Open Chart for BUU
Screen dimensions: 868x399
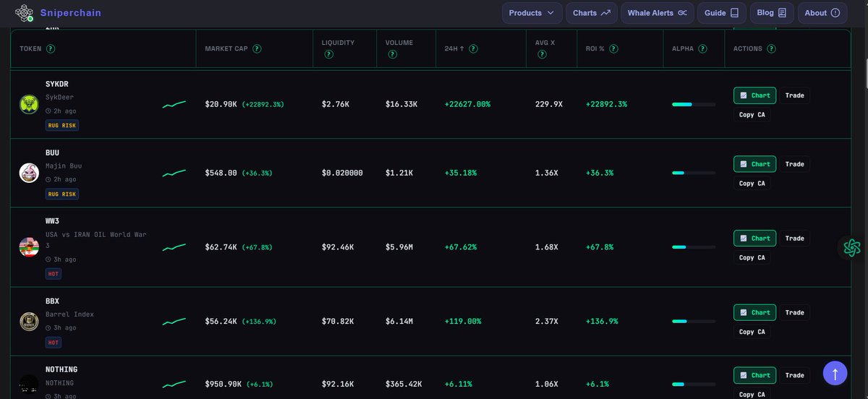755,164
